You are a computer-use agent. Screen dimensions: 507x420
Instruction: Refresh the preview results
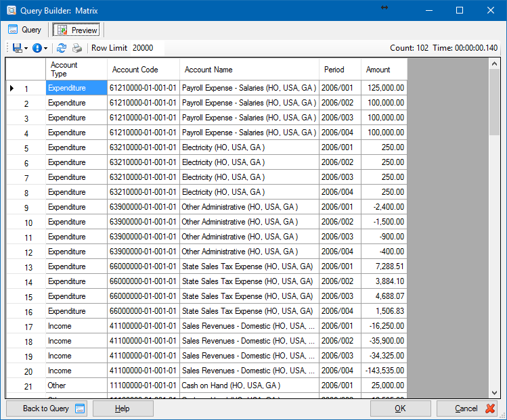coord(62,48)
